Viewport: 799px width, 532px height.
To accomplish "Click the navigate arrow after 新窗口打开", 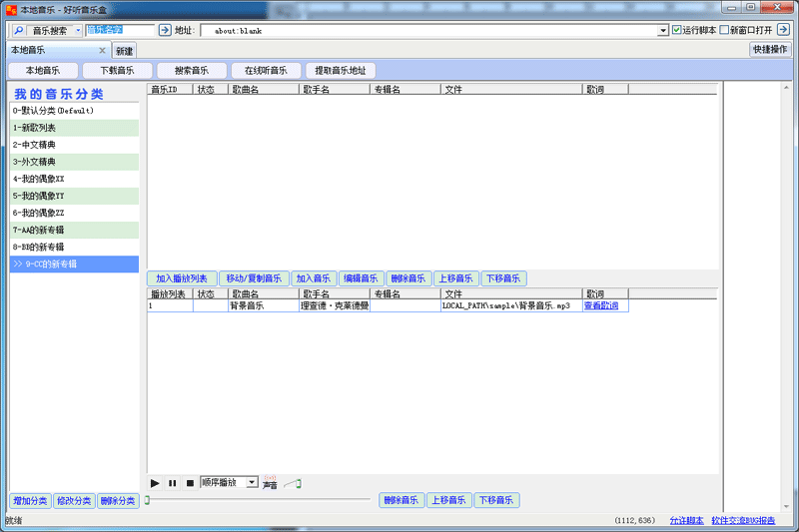I will [783, 30].
